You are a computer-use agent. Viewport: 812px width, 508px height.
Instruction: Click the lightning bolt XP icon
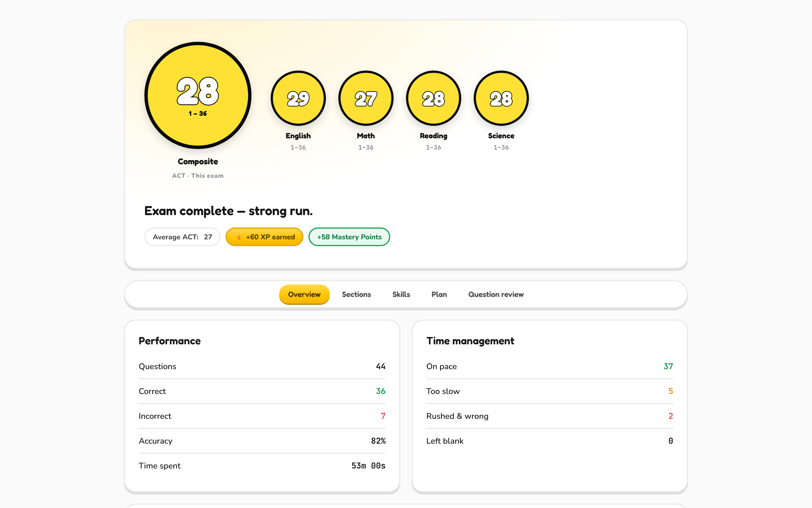[x=239, y=237]
